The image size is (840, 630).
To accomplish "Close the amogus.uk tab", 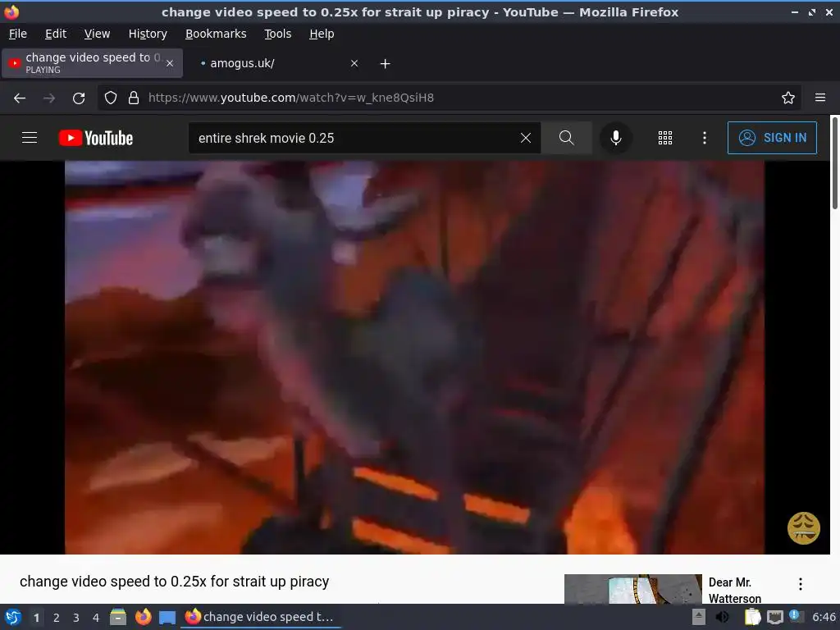I will coord(354,63).
